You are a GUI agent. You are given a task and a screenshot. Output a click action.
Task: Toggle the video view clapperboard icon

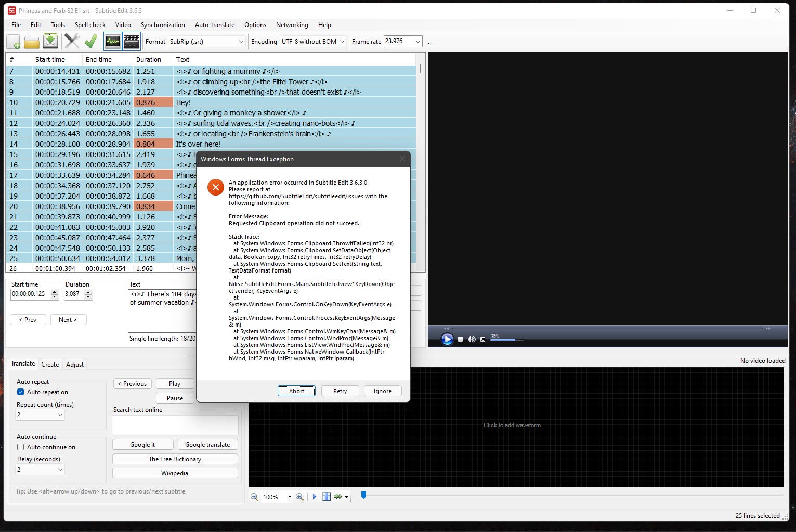[x=131, y=41]
